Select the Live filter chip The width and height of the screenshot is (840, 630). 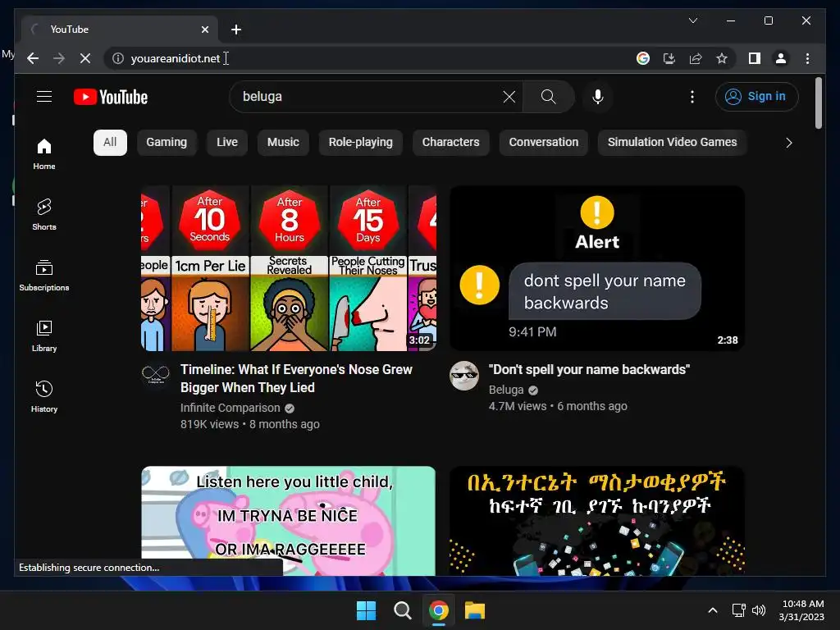227,143
